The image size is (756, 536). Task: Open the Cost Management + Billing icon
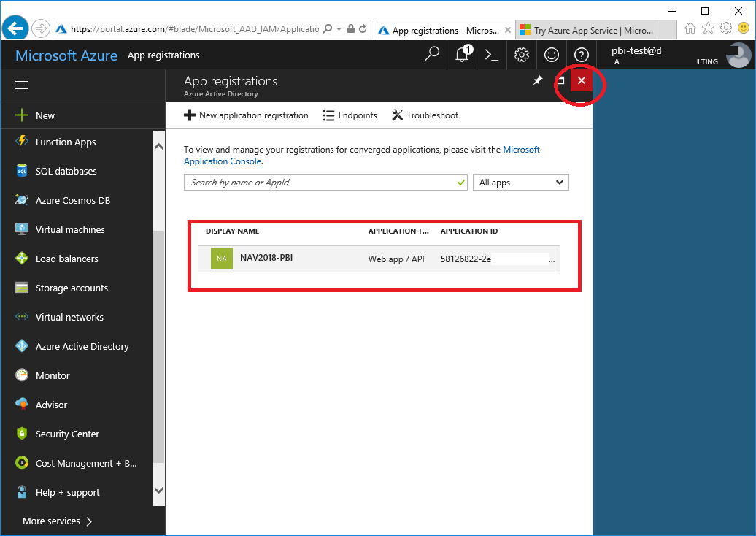pos(22,463)
